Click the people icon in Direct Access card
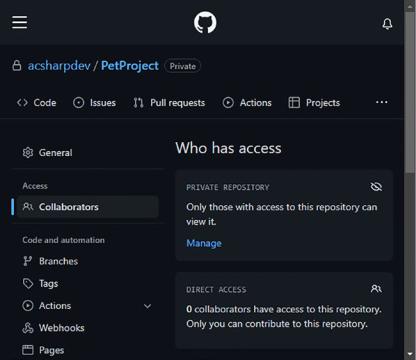 (376, 288)
